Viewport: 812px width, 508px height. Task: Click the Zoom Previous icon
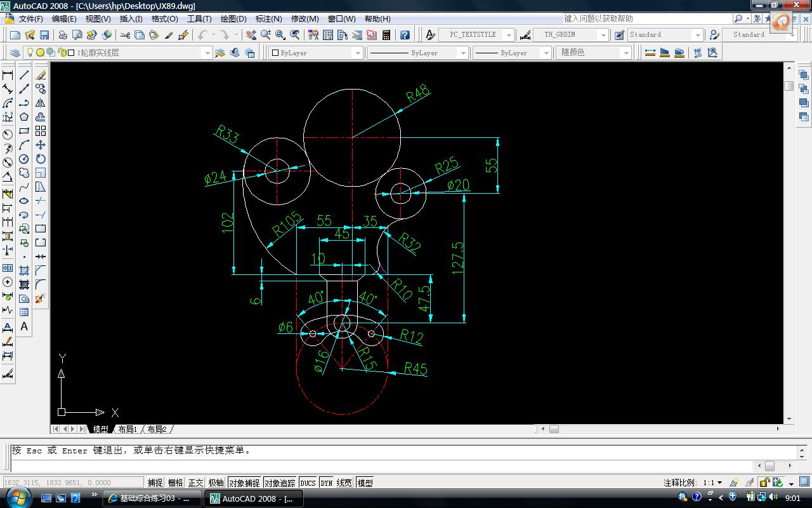pos(295,35)
